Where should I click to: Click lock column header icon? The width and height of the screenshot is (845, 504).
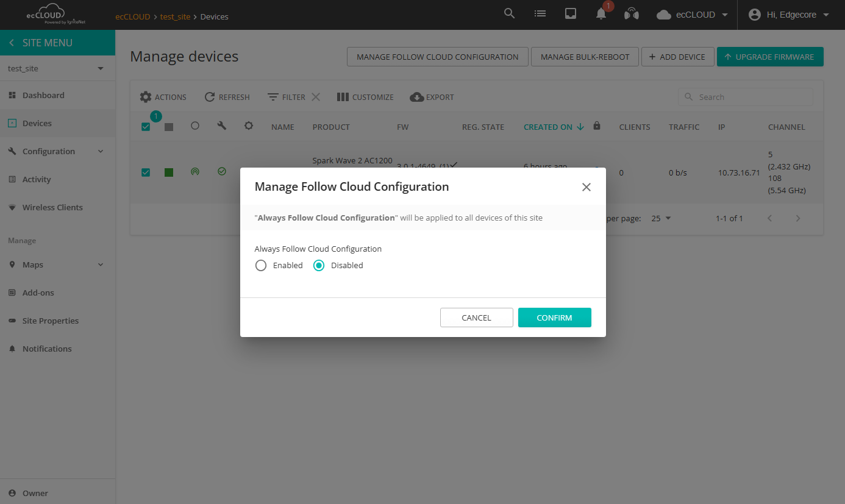pyautogui.click(x=597, y=126)
